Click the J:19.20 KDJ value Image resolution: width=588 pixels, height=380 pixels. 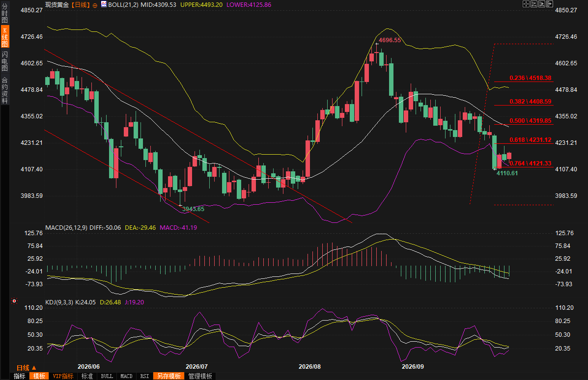click(134, 302)
